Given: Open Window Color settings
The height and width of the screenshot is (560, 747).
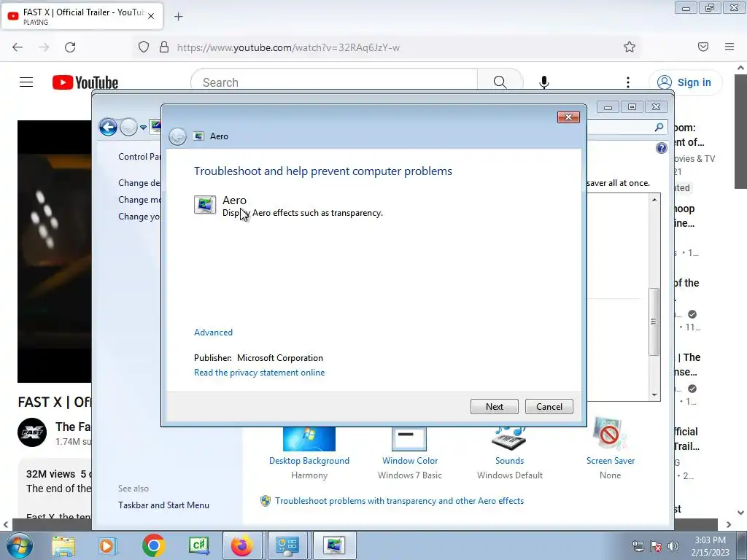Looking at the screenshot, I should click(x=410, y=461).
